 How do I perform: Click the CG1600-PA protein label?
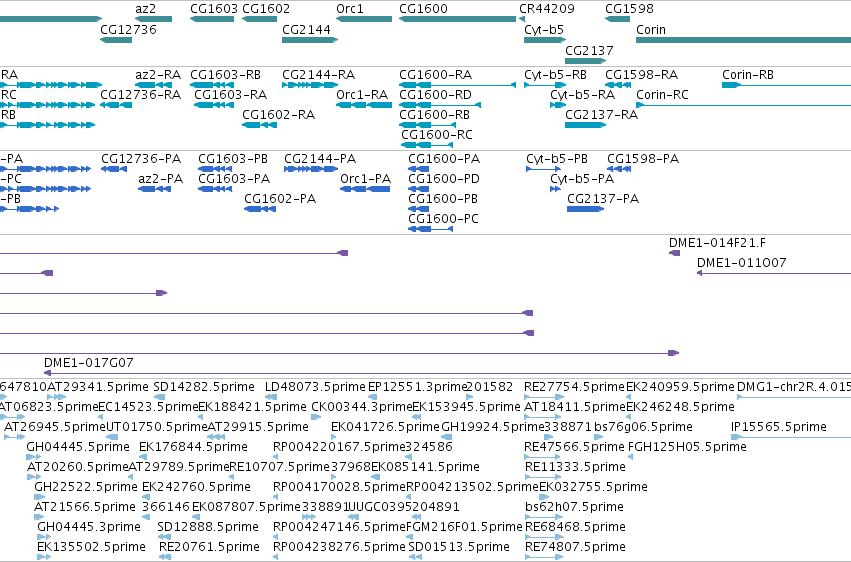(x=444, y=158)
